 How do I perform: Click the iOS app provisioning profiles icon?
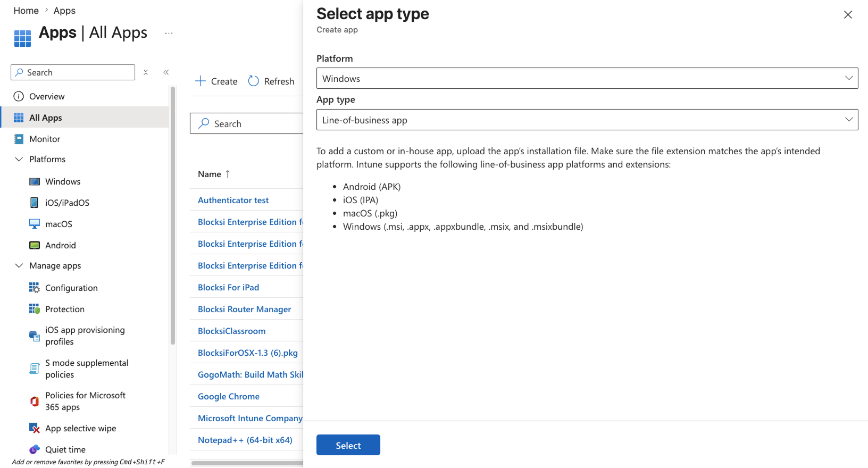(35, 336)
